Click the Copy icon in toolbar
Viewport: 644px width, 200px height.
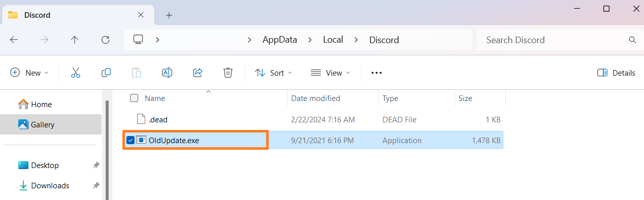(x=106, y=73)
